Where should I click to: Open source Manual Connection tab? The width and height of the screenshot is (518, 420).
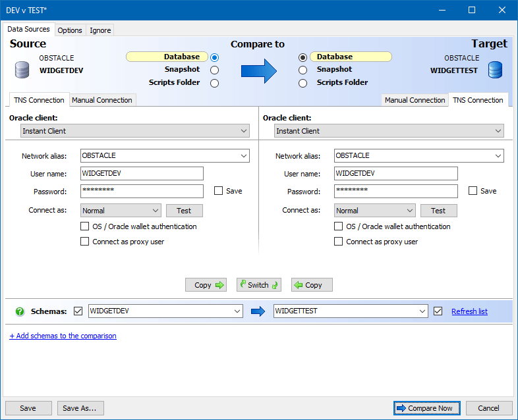pos(102,100)
